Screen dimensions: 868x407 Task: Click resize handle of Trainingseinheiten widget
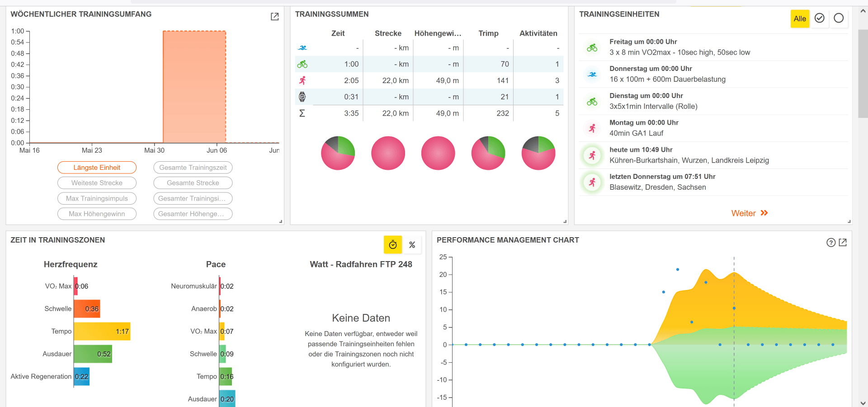coord(849,221)
